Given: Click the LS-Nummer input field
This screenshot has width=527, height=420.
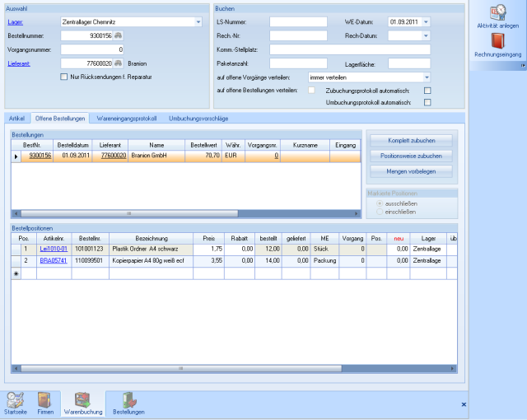Looking at the screenshot, I should (299, 22).
